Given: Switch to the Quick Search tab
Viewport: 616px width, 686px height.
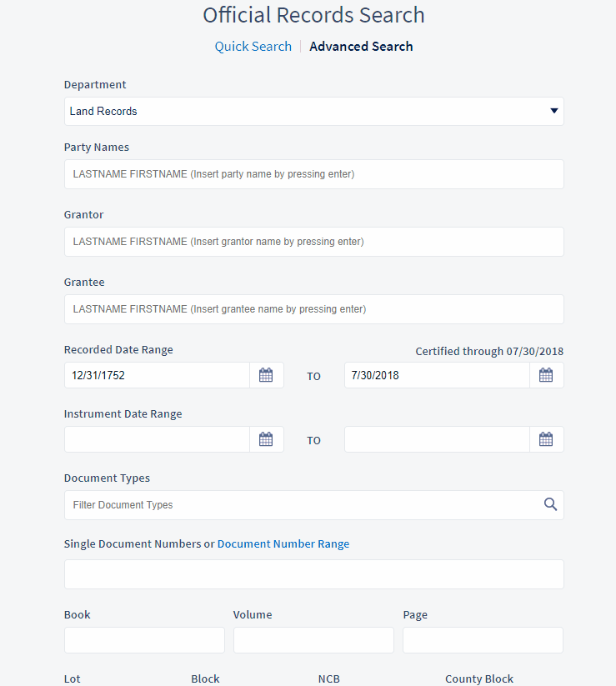Looking at the screenshot, I should 253,46.
